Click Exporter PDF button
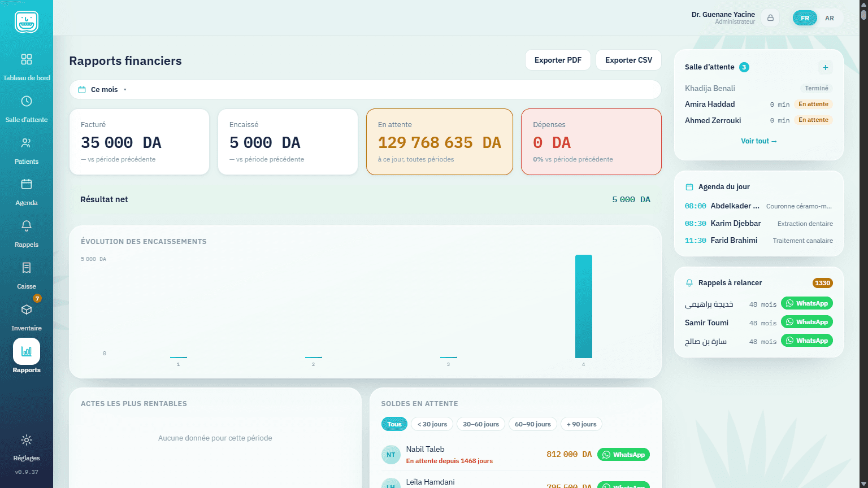The height and width of the screenshot is (488, 868). click(558, 60)
